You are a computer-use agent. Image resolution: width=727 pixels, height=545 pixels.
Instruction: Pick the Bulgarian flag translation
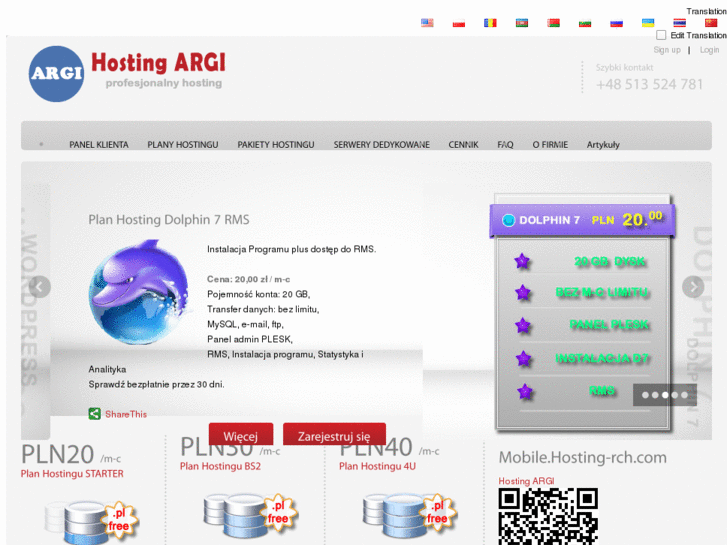(x=585, y=23)
